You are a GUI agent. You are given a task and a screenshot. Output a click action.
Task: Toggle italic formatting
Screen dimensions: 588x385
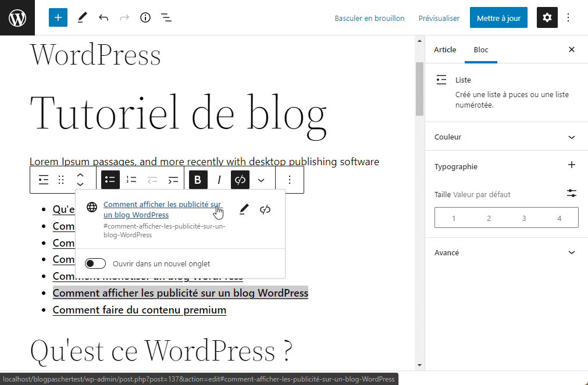(x=219, y=180)
